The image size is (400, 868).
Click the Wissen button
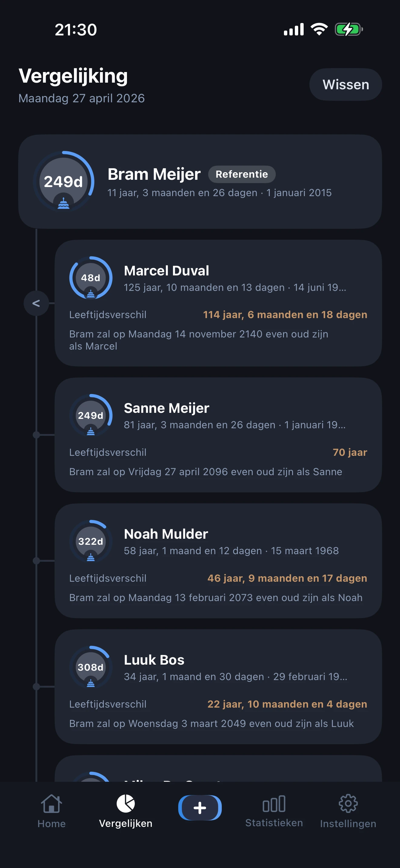345,84
